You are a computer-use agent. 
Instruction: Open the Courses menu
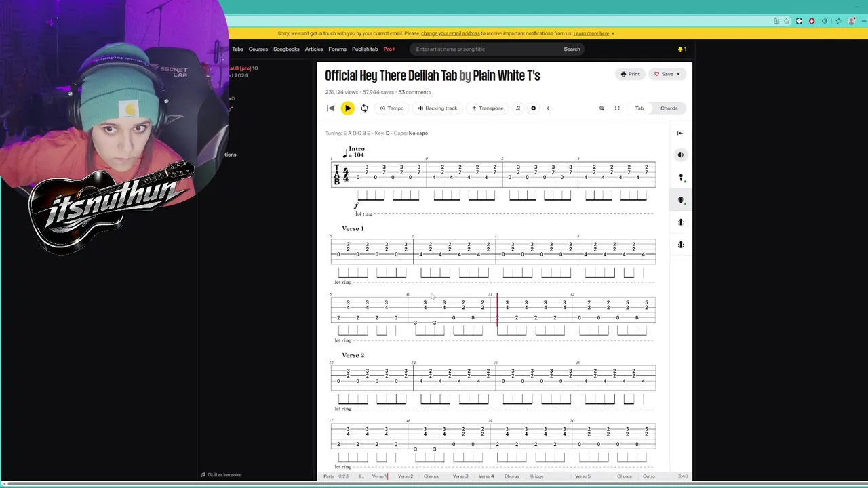pyautogui.click(x=258, y=49)
